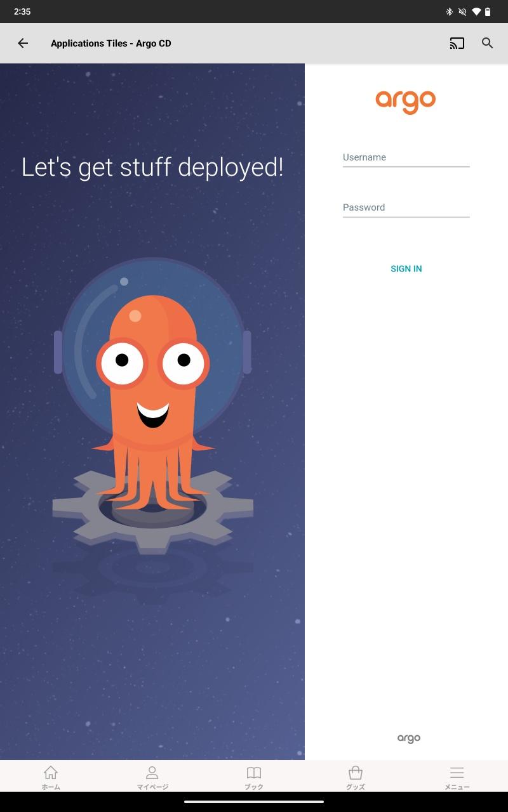This screenshot has width=508, height=812.
Task: Open the メニュー menu tab
Action: [x=457, y=776]
